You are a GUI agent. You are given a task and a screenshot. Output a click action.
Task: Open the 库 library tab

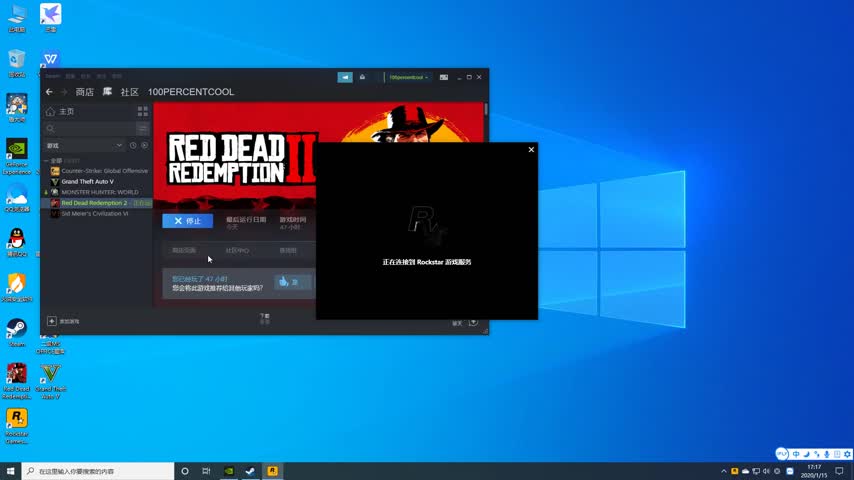click(107, 92)
